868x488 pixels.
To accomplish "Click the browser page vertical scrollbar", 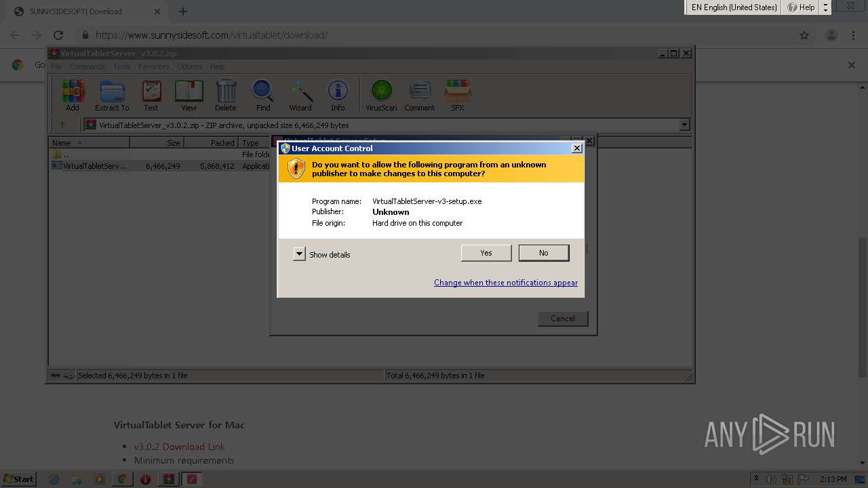I will (863, 306).
